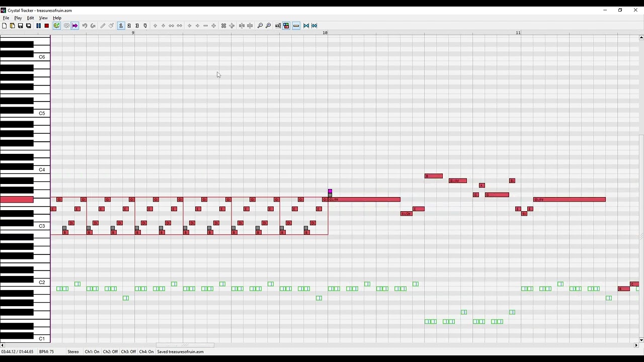Click the left arrow move icon
Screen dimensions: 644x362
(190, 26)
